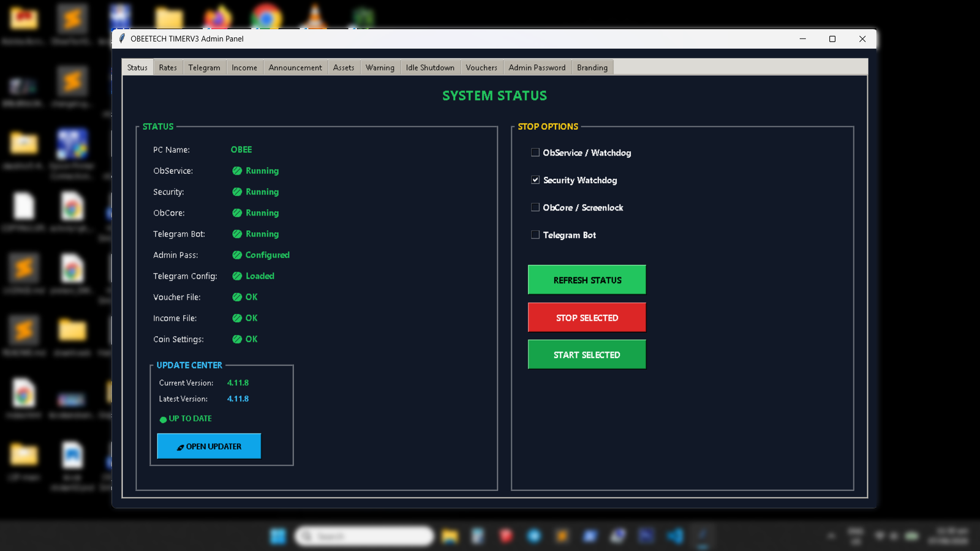Uncheck the Security Watchdog checkbox
The width and height of the screenshot is (980, 551).
535,180
